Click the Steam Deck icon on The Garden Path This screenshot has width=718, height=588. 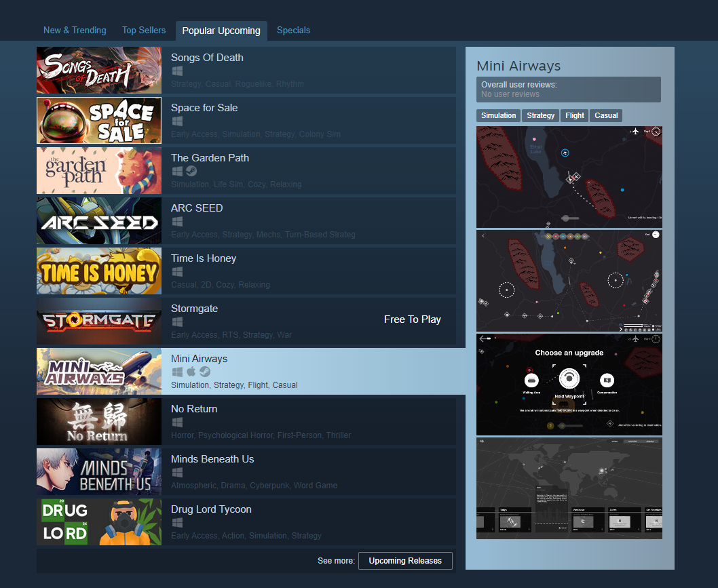coord(191,171)
